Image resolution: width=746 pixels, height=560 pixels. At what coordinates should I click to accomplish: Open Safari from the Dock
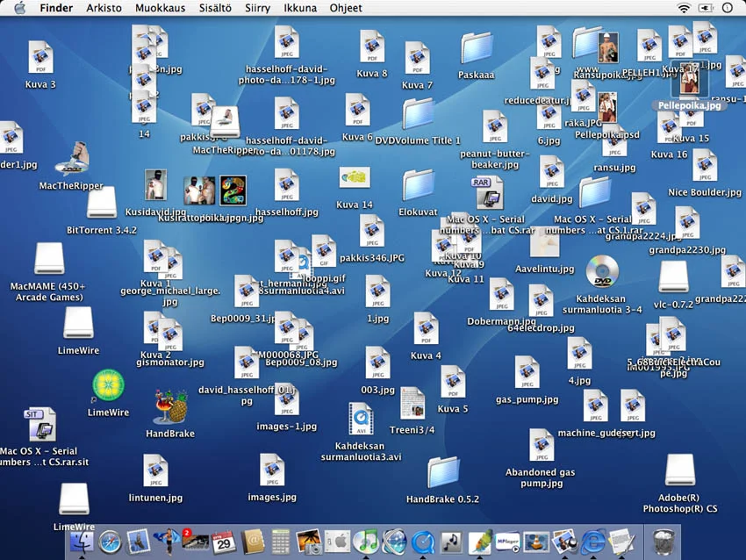110,542
